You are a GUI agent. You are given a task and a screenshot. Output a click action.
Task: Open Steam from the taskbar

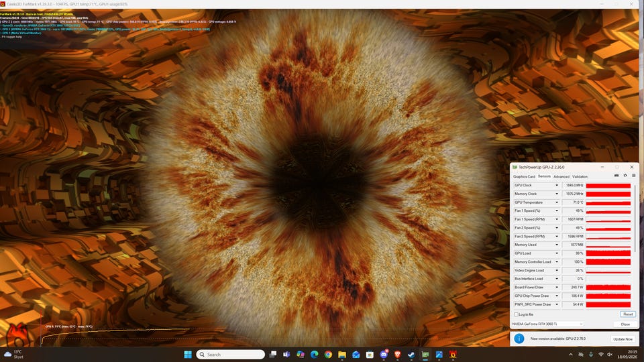[x=411, y=355]
